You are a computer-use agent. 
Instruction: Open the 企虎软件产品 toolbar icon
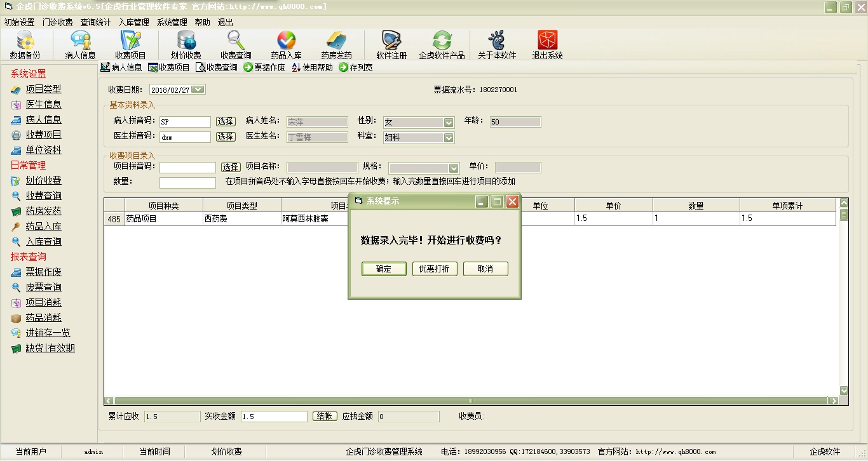pyautogui.click(x=442, y=45)
